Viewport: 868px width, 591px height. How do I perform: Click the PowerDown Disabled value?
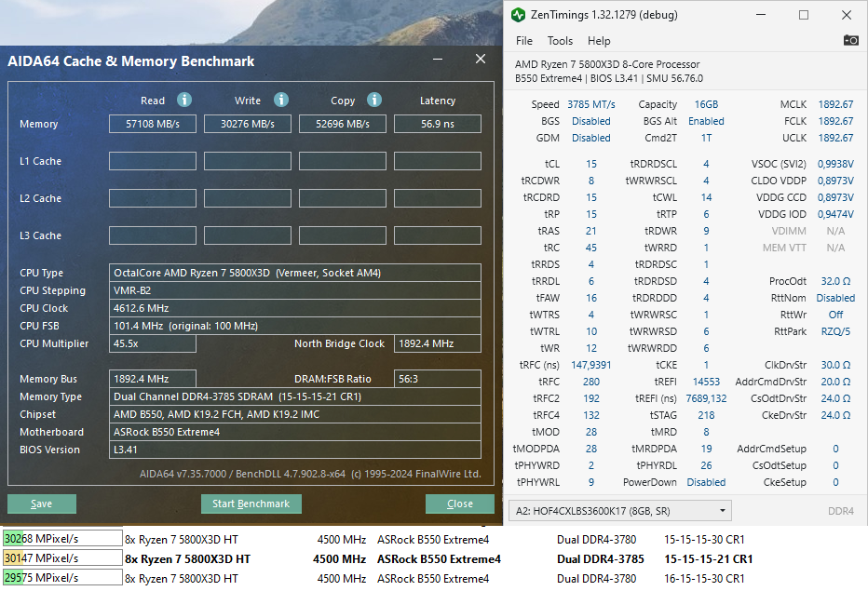[706, 482]
